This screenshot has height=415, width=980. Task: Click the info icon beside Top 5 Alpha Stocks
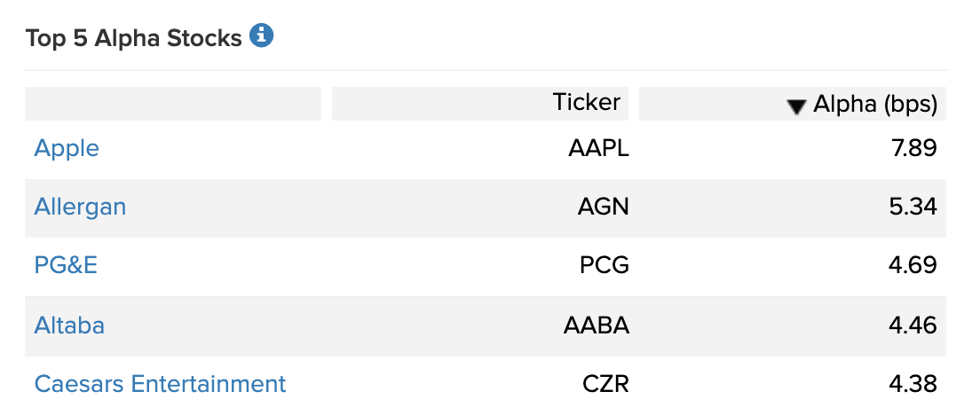(261, 35)
